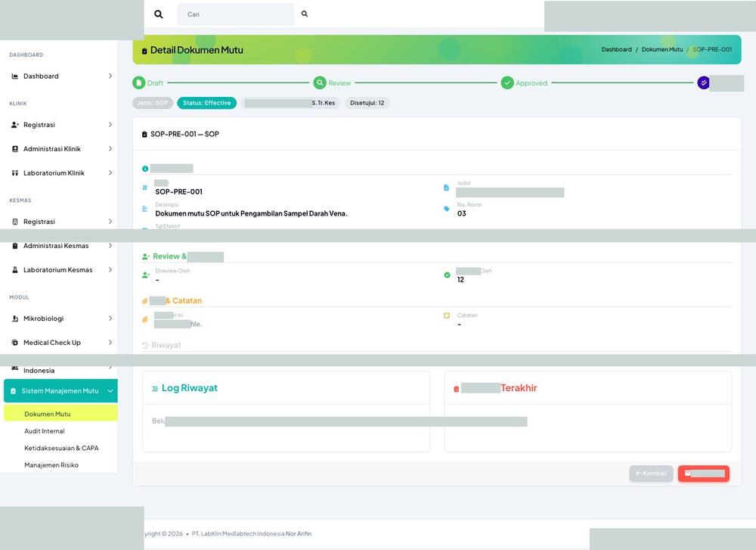
Task: Click the Status: Effective badge
Action: click(x=207, y=103)
